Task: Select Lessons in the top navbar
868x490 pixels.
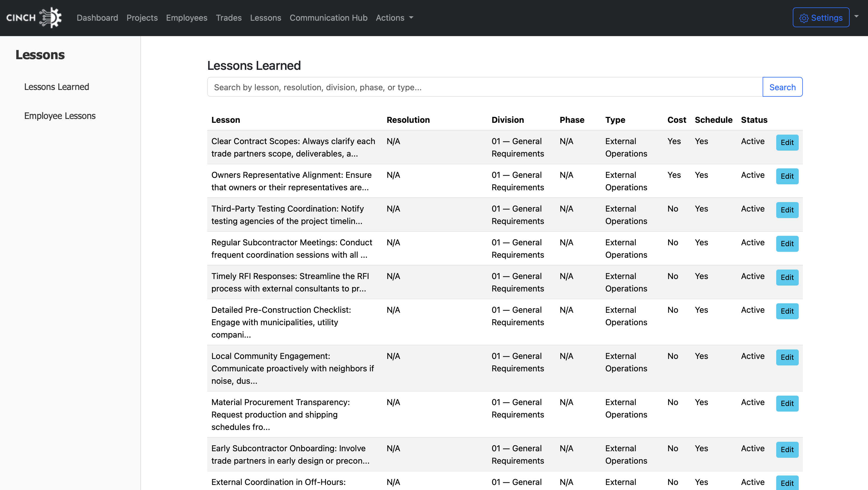Action: pyautogui.click(x=266, y=17)
